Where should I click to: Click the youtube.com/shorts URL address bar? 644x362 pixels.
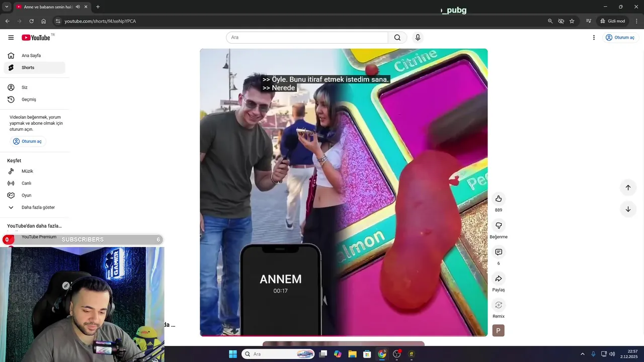[100, 21]
